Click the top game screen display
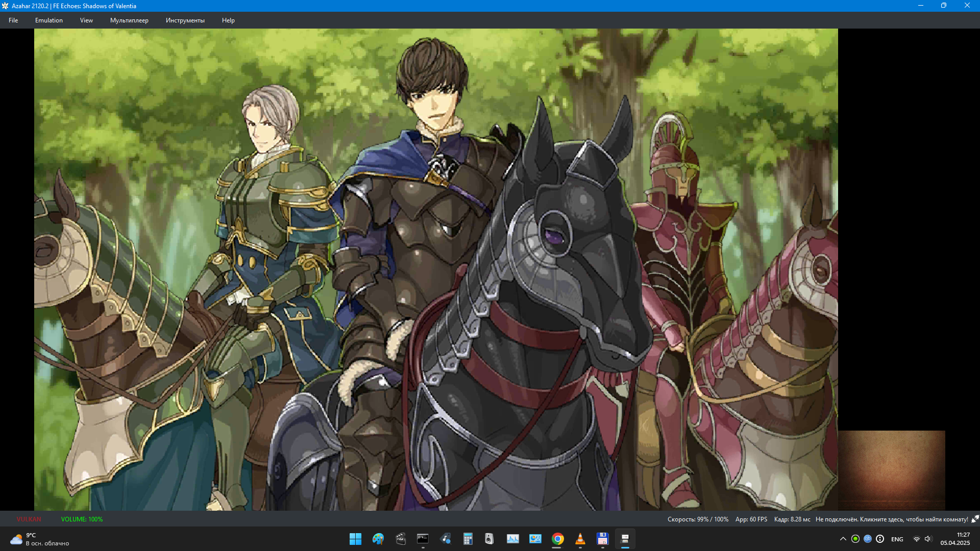980x551 pixels. click(436, 269)
